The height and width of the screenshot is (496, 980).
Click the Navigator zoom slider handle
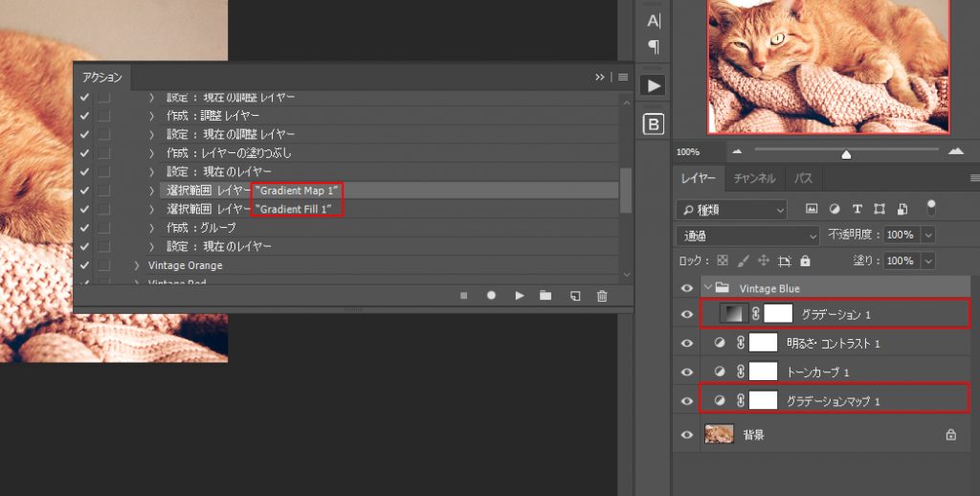[x=846, y=154]
